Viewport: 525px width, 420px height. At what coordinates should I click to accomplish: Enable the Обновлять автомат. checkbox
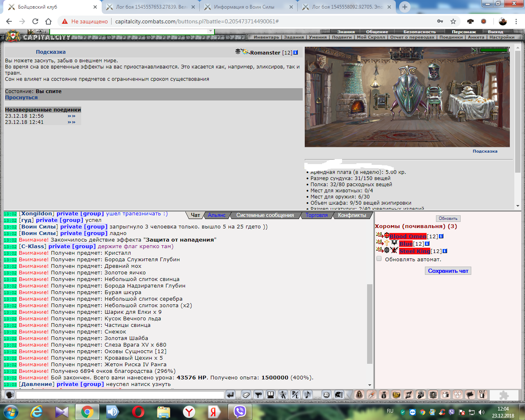click(x=379, y=259)
